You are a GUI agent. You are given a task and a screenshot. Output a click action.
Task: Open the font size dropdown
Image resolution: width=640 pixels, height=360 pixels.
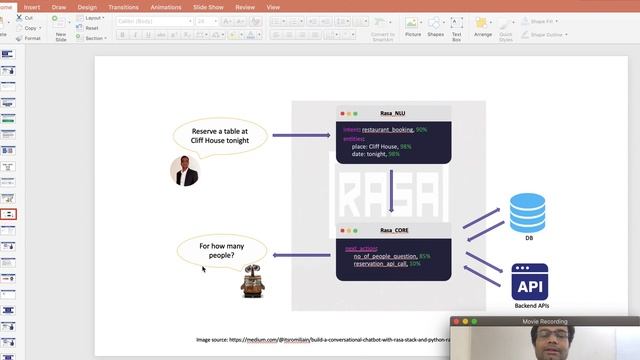point(216,21)
